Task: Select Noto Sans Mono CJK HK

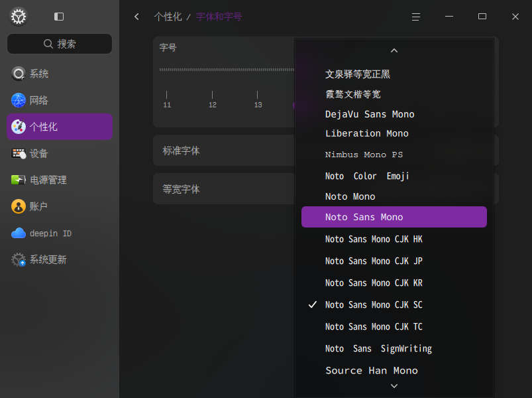Action: pos(394,239)
